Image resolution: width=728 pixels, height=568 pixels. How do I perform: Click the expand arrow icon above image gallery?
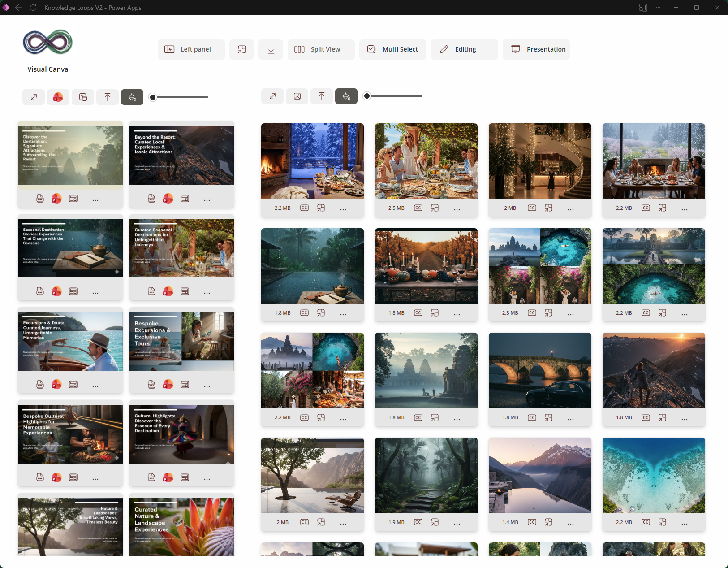point(272,96)
